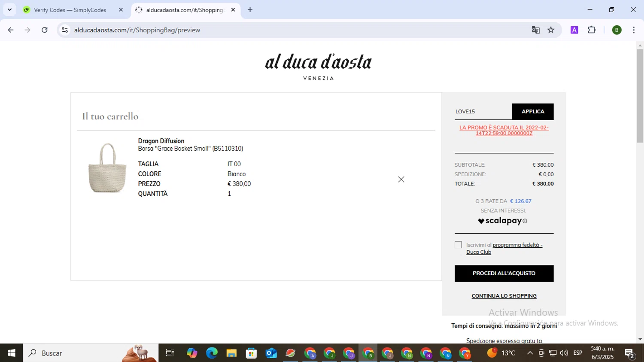Open Outlook from taskbar
Image resolution: width=644 pixels, height=362 pixels.
point(271,353)
